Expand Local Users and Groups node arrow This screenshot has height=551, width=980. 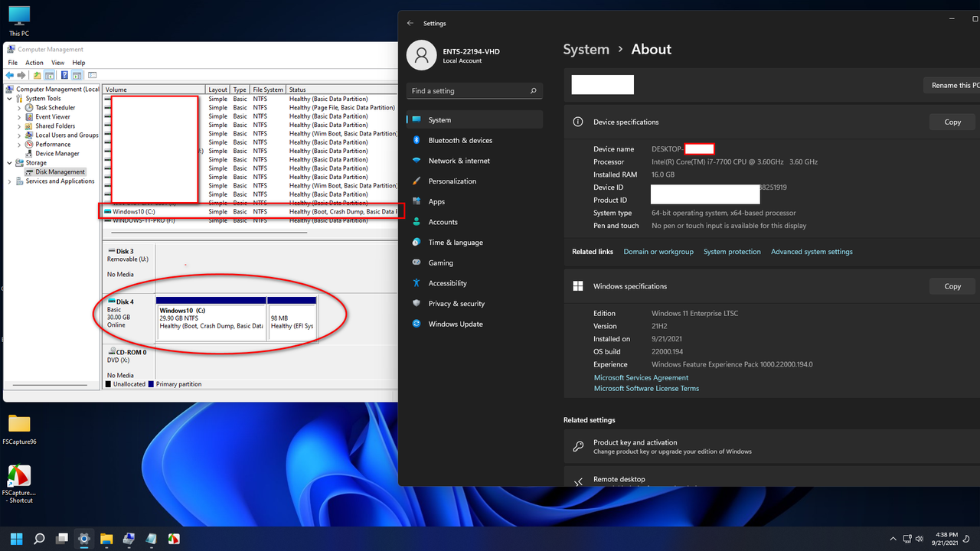pos(19,135)
